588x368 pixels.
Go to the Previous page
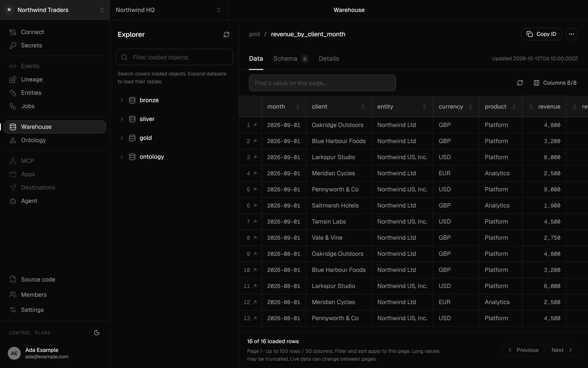point(523,350)
